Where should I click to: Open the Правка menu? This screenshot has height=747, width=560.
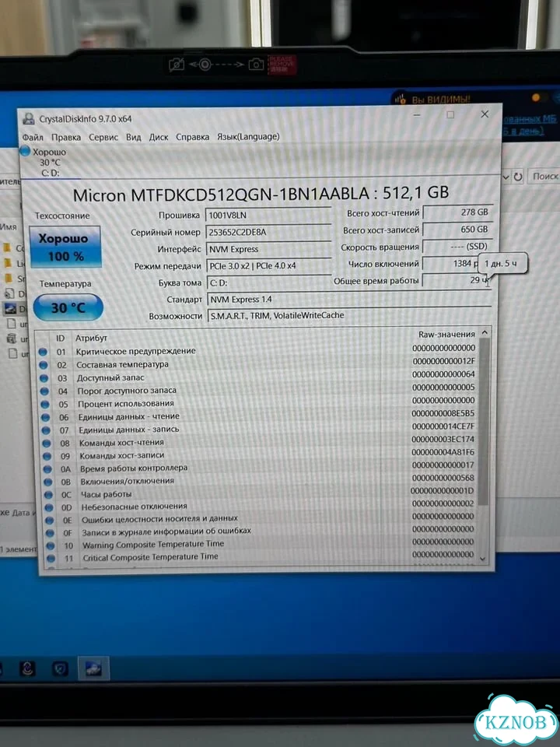coord(65,137)
